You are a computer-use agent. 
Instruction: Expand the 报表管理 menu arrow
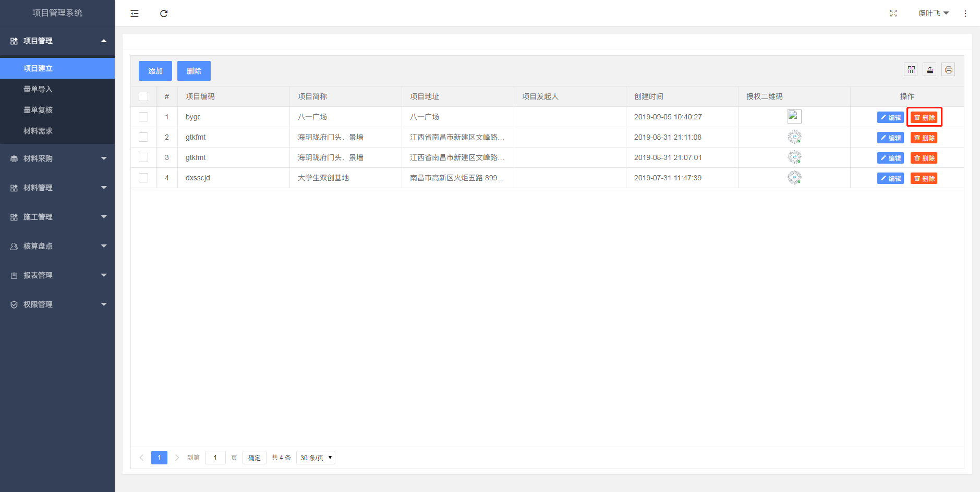click(104, 275)
